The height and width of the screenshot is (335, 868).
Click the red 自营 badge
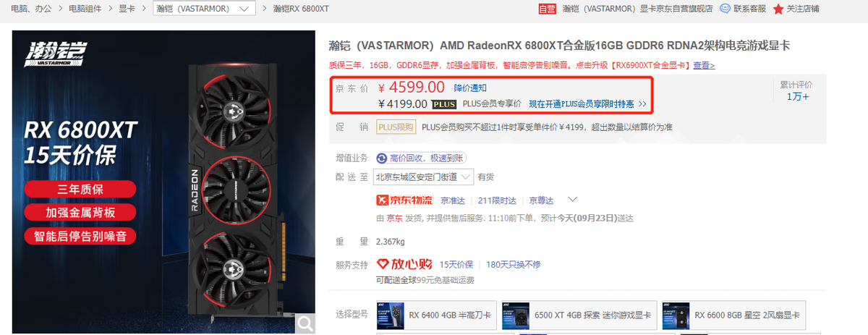(548, 9)
